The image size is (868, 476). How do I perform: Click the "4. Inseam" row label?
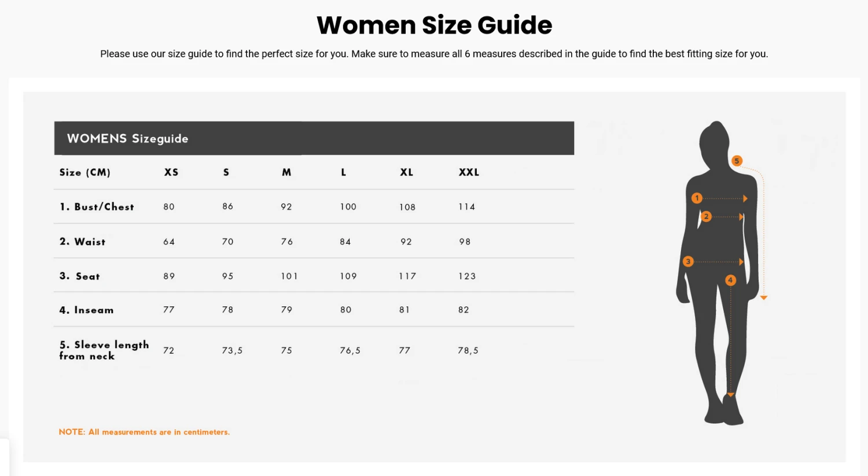click(x=87, y=310)
